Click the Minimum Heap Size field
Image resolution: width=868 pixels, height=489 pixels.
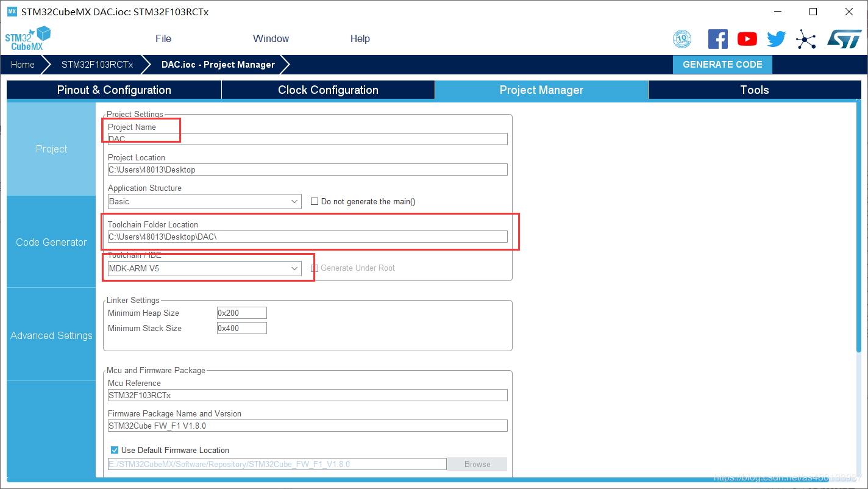coord(242,313)
